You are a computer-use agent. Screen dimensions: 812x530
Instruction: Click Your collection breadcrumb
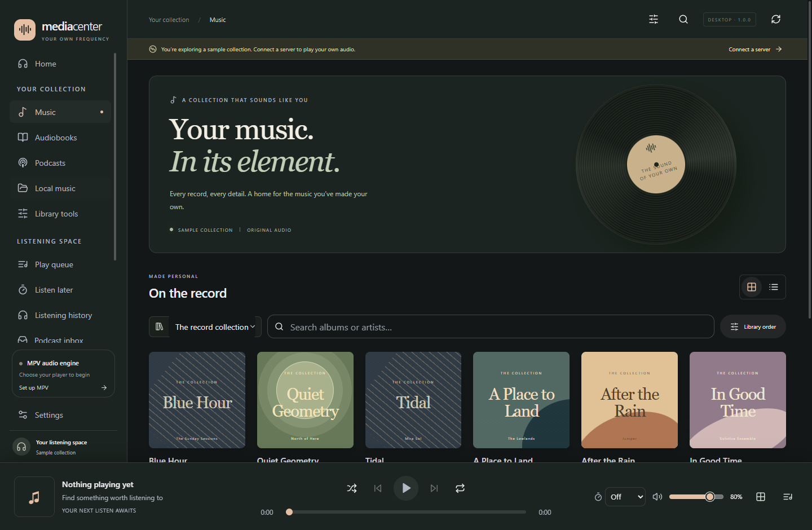coord(169,20)
